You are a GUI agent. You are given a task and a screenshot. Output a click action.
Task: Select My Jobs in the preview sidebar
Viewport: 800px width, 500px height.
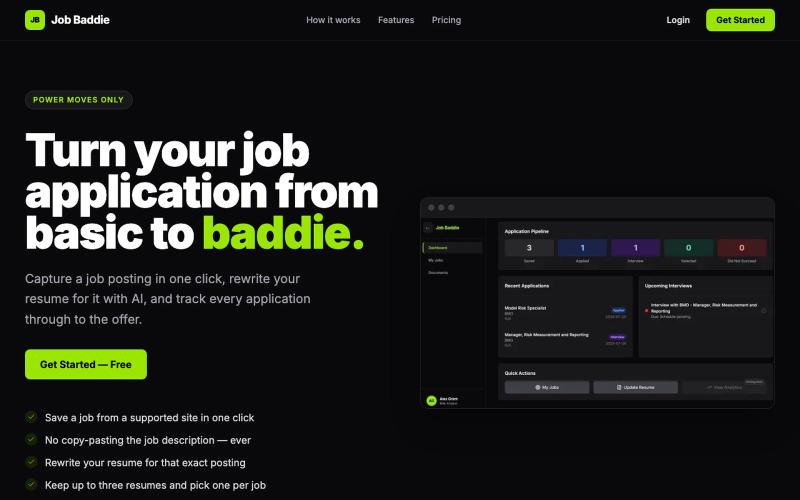click(436, 260)
